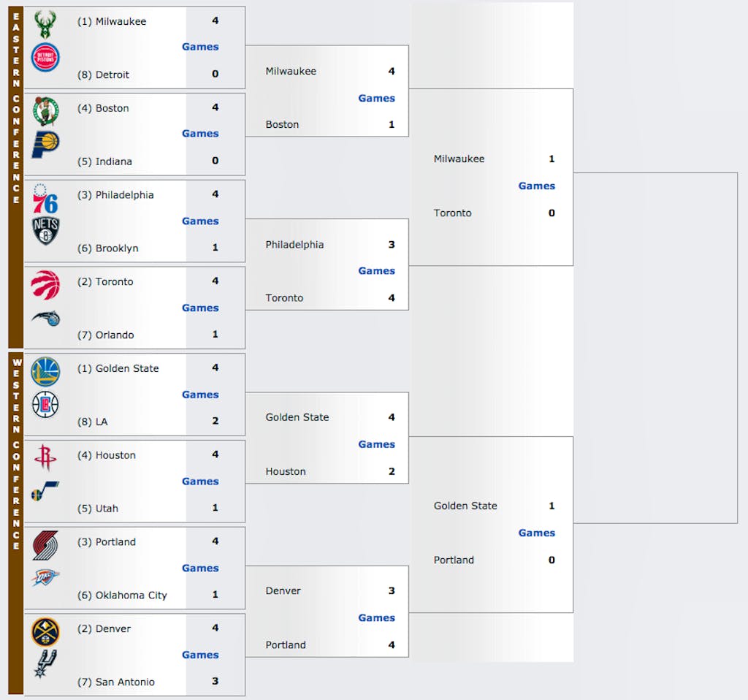Open the Philadelphia 76ers logo
The width and height of the screenshot is (748, 700).
click(45, 199)
